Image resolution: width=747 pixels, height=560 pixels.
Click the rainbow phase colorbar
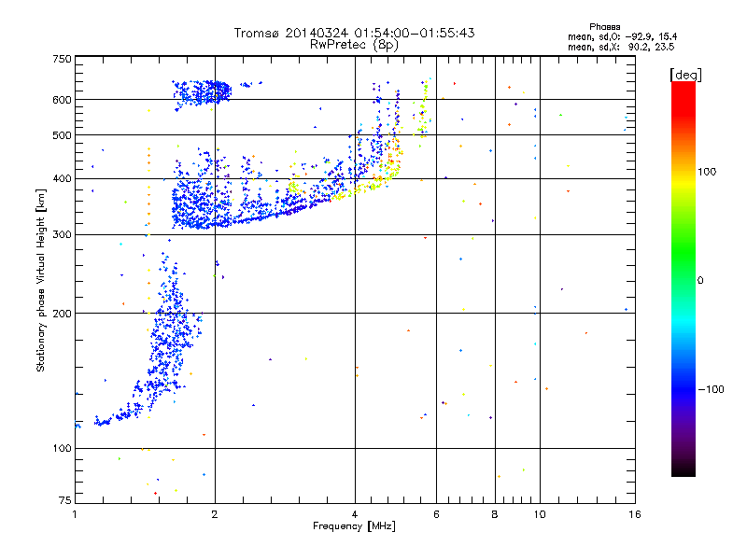click(684, 279)
